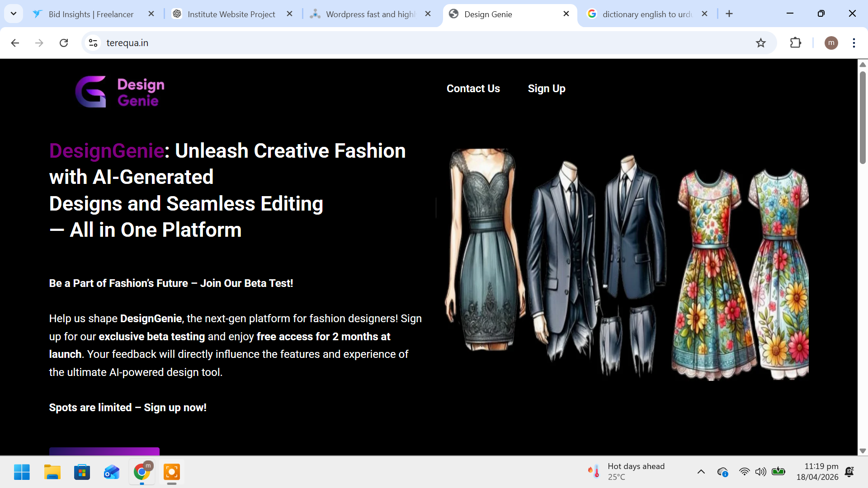Screen dimensions: 868x488
Task: Go back to the previous page
Action: tap(15, 43)
